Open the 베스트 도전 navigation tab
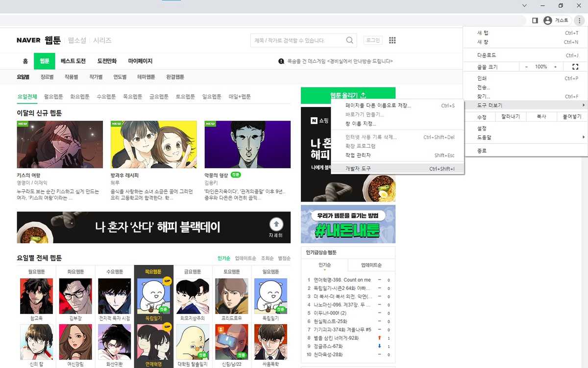Image resolution: width=588 pixels, height=368 pixels. (x=73, y=61)
